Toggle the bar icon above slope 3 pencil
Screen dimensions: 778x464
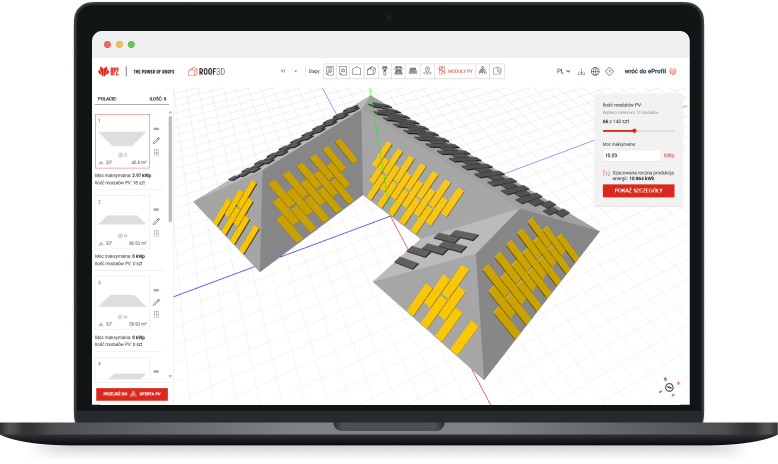click(156, 289)
